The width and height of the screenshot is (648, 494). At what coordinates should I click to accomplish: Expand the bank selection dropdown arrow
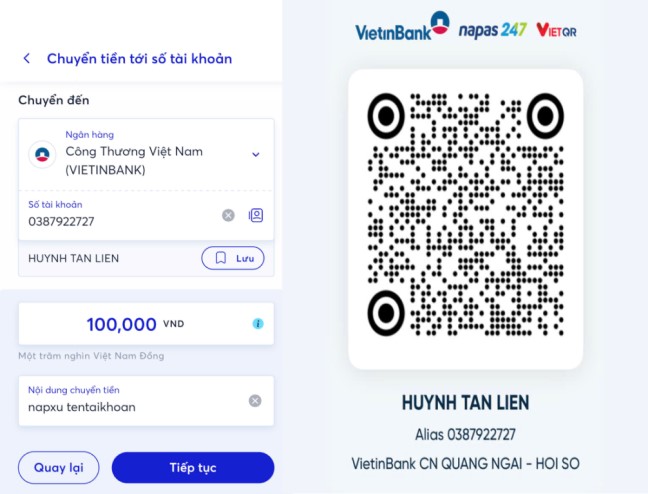pos(256,155)
